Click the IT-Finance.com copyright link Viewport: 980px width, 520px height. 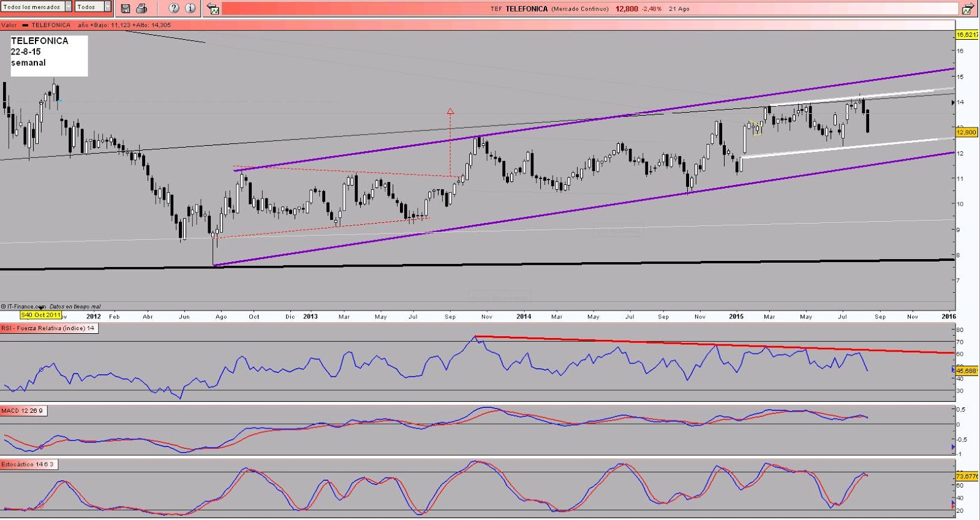[24, 306]
